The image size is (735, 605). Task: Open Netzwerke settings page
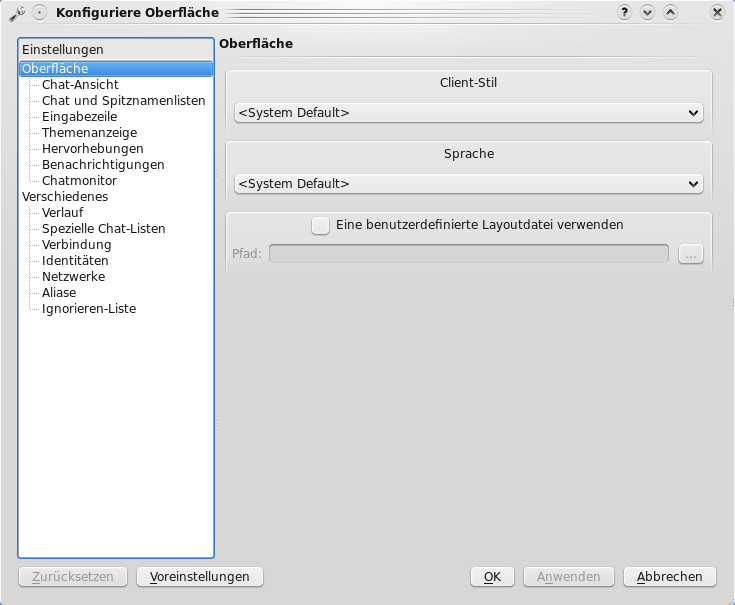[73, 277]
